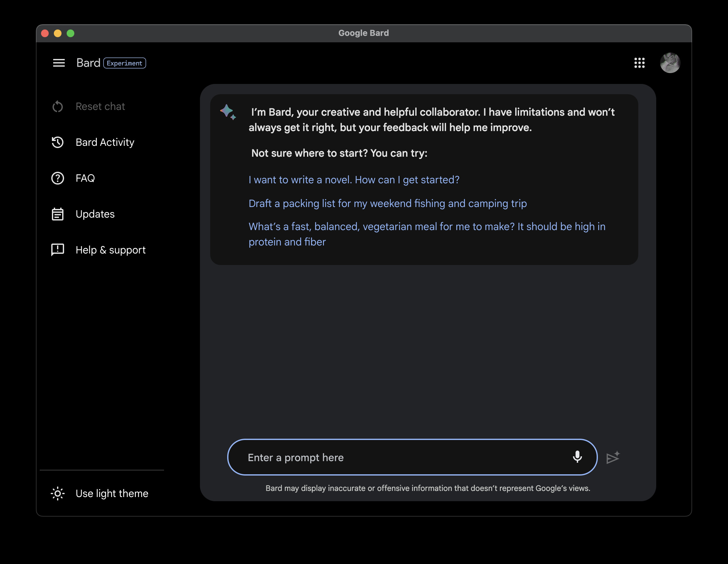Open the Google apps grid

click(639, 63)
